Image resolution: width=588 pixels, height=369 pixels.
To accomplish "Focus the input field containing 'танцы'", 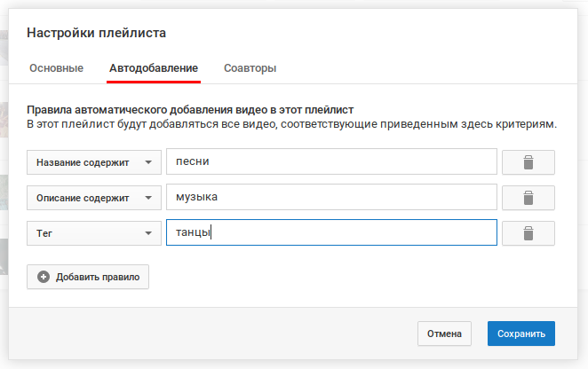I will 331,232.
